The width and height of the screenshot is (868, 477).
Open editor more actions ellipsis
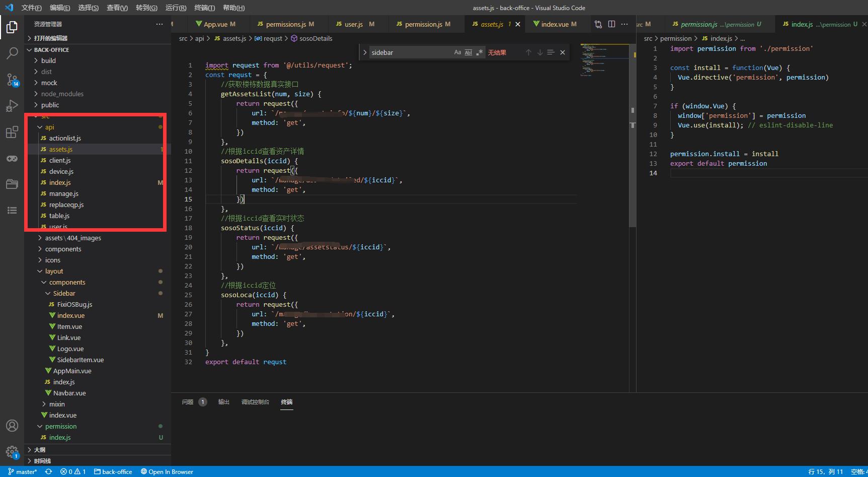click(x=624, y=24)
